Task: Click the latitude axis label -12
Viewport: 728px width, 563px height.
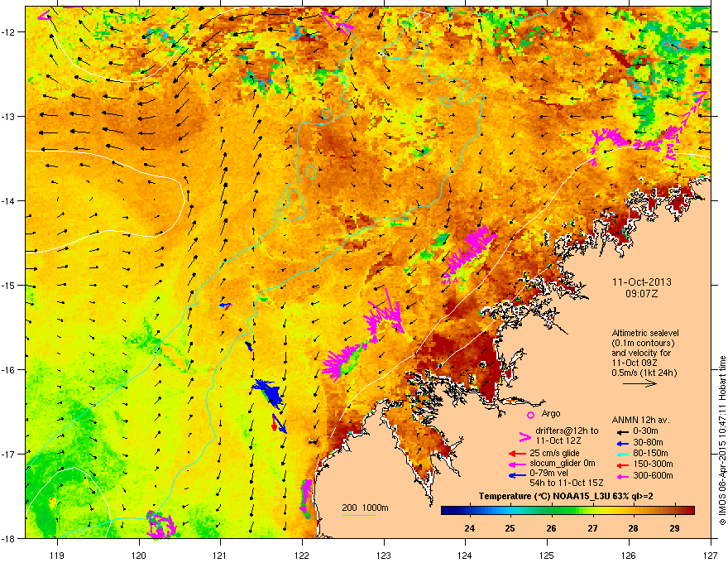Action: tap(9, 32)
